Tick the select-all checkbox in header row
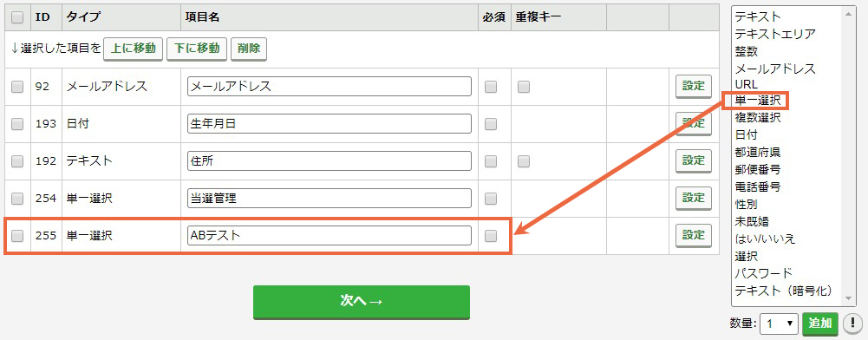868x340 pixels. [x=17, y=17]
